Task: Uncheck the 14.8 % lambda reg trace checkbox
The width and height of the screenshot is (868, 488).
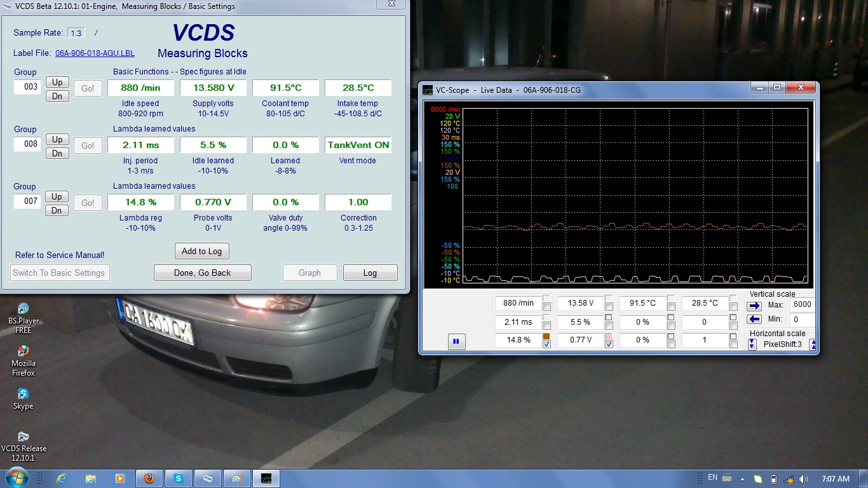Action: [x=546, y=344]
